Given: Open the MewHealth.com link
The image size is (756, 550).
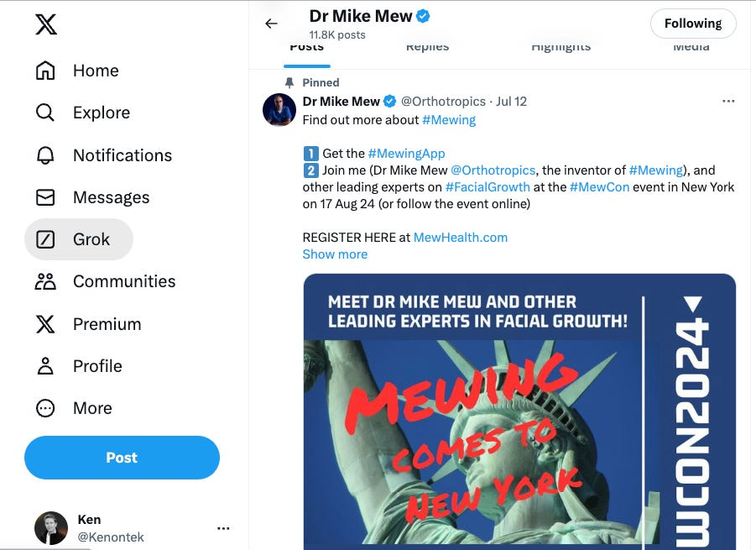Looking at the screenshot, I should 461,237.
